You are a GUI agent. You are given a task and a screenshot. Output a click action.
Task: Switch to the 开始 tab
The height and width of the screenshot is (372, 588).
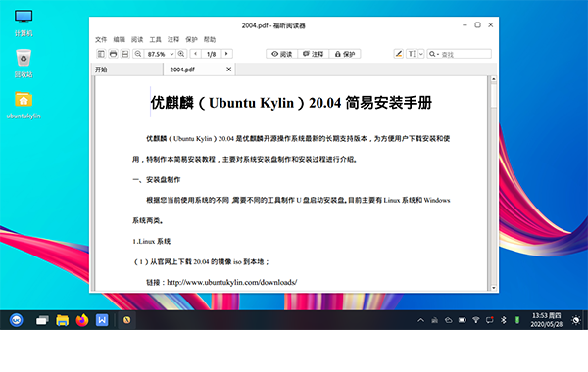(127, 70)
